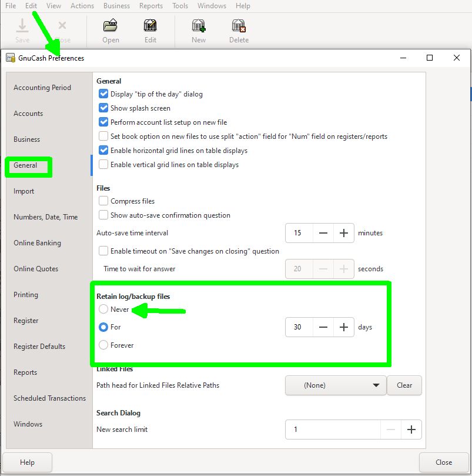The image size is (472, 476).
Task: Switch to Scheduled Transactions tab
Action: pos(49,398)
